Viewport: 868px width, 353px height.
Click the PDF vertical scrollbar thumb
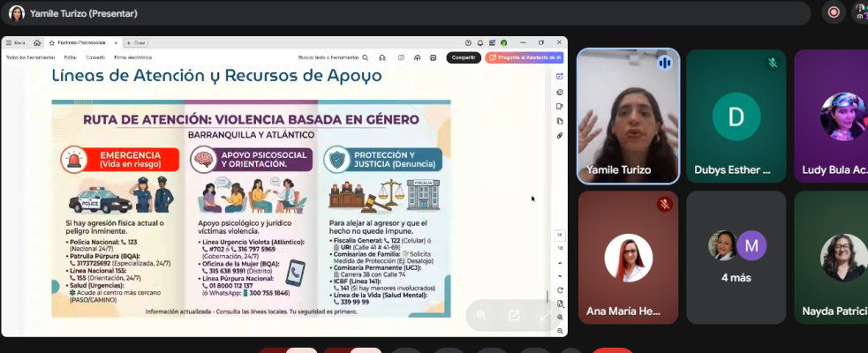point(547,297)
